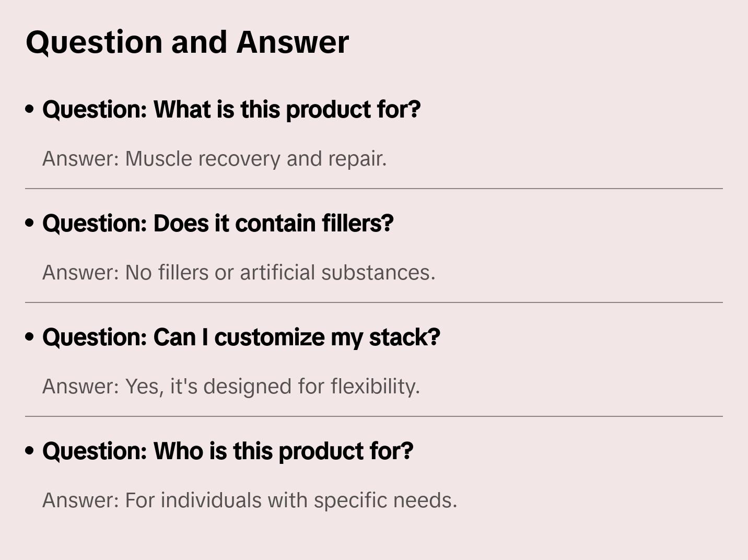Select the bullet next to "Can I customize my stack?"
748x560 pixels.
point(30,337)
